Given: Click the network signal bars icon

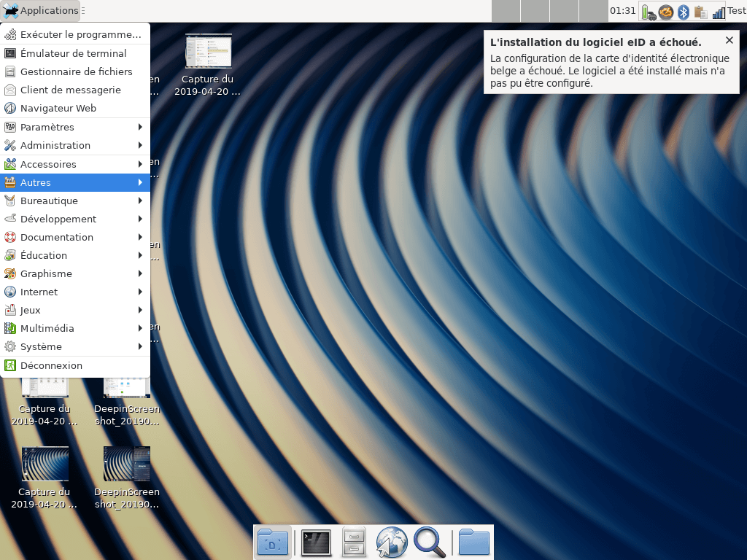Looking at the screenshot, I should click(719, 12).
